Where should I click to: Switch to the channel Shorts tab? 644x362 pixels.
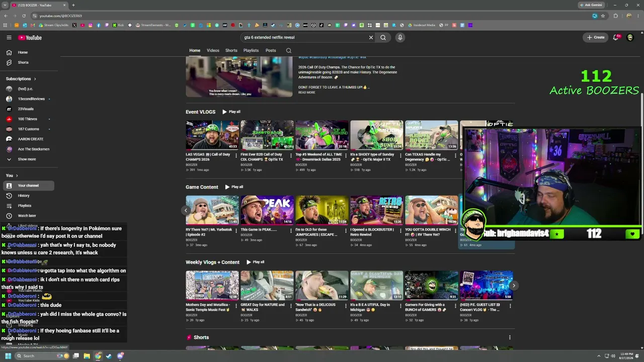coord(231,50)
